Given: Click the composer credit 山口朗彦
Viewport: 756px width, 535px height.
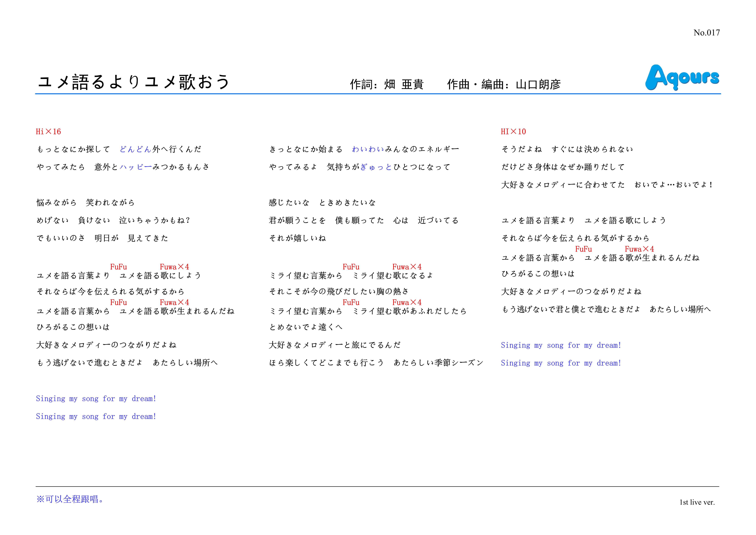Looking at the screenshot, I should coord(538,85).
